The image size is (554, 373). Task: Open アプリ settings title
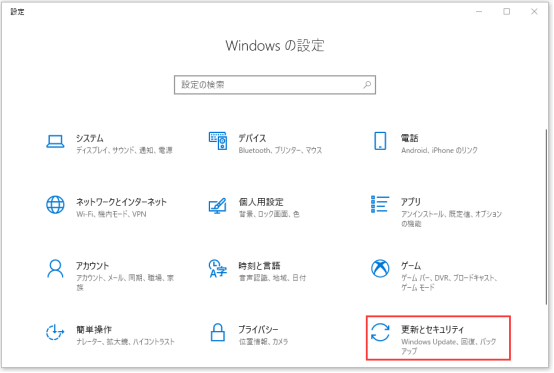(x=411, y=202)
